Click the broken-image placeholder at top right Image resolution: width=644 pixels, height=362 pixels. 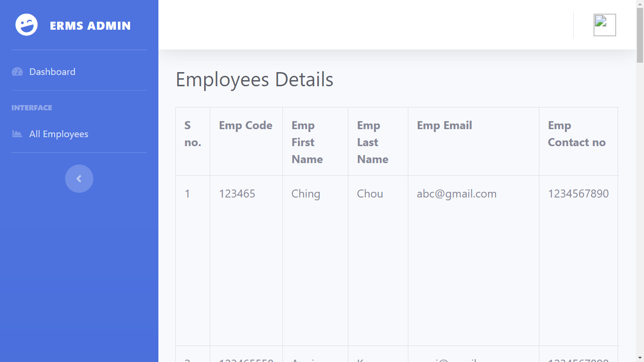click(x=604, y=25)
